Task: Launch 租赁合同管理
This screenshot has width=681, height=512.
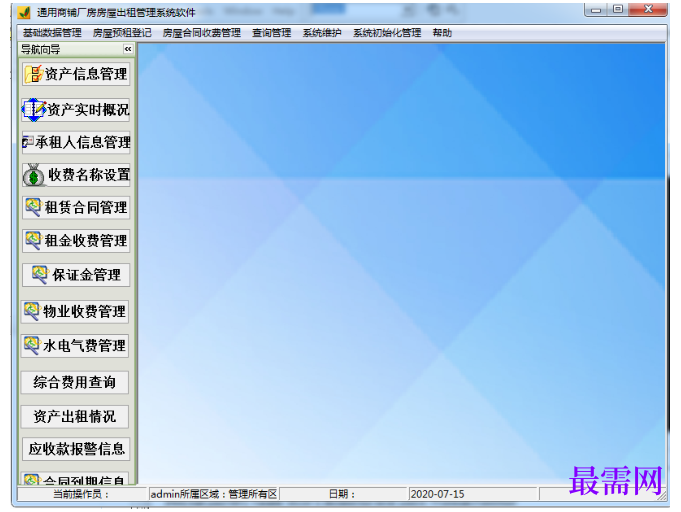Action: 76,207
